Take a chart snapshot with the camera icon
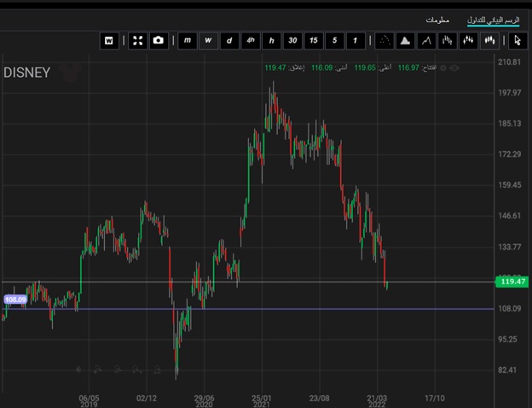The height and width of the screenshot is (408, 532). (x=159, y=41)
